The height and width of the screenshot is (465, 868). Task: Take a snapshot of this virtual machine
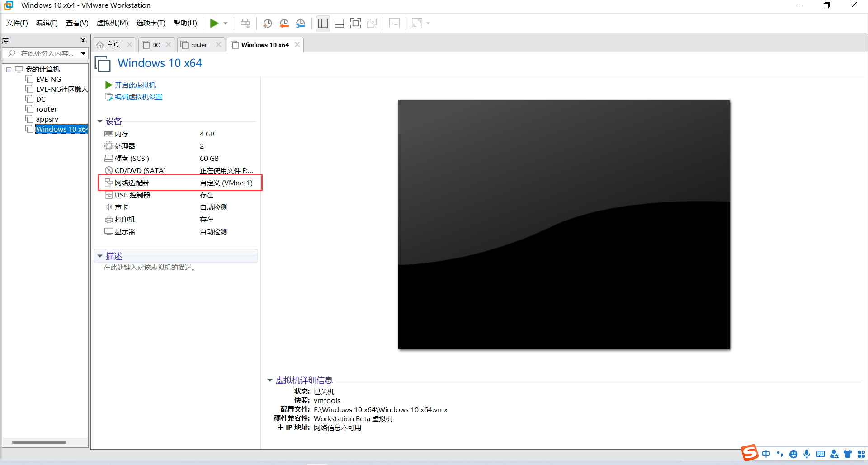(x=268, y=23)
